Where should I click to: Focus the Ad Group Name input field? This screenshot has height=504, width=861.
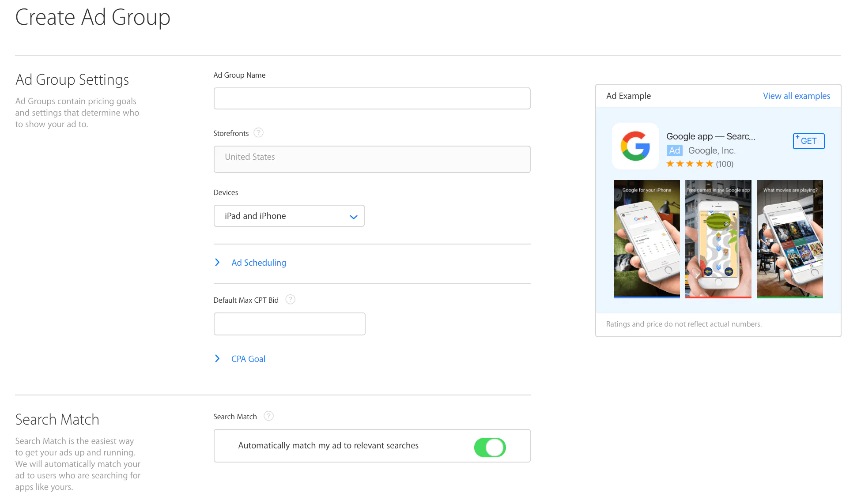(372, 98)
